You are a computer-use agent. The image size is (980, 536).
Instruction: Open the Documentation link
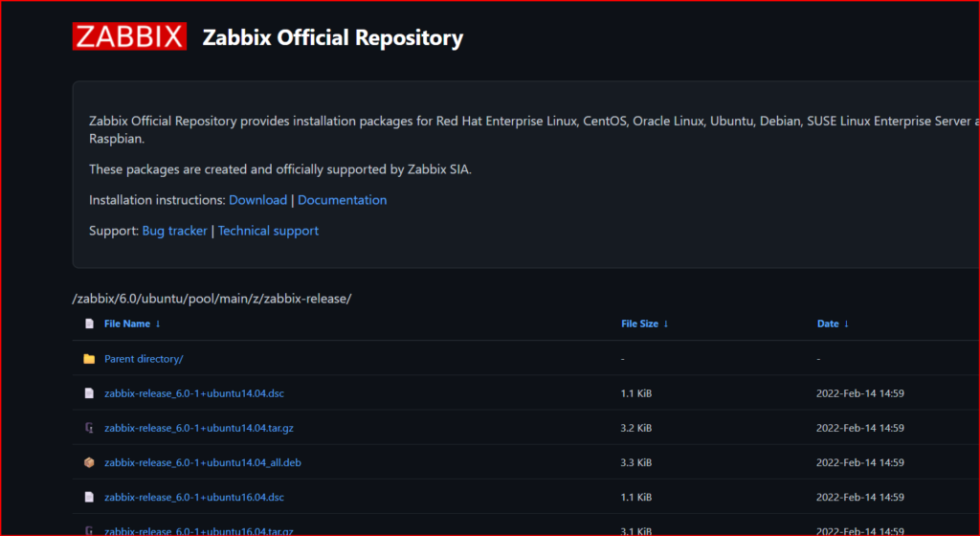click(x=342, y=200)
